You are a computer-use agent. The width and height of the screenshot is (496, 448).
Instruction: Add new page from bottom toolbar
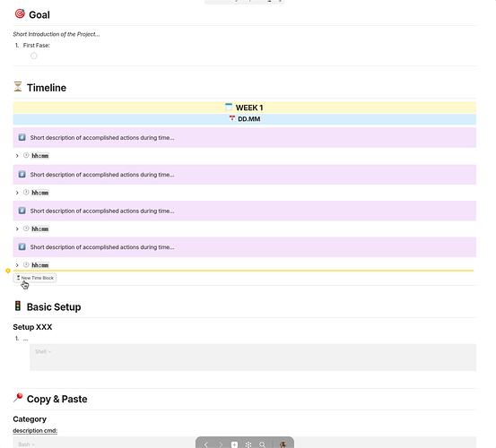coord(234,444)
